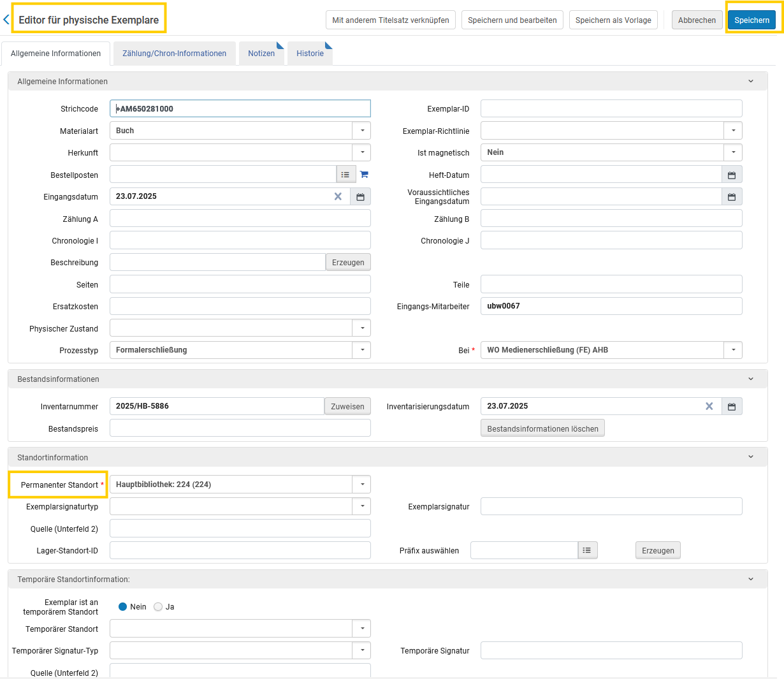This screenshot has width=784, height=679.
Task: Clear the Inventarisierungsdatum with the X icon
Action: [x=709, y=406]
